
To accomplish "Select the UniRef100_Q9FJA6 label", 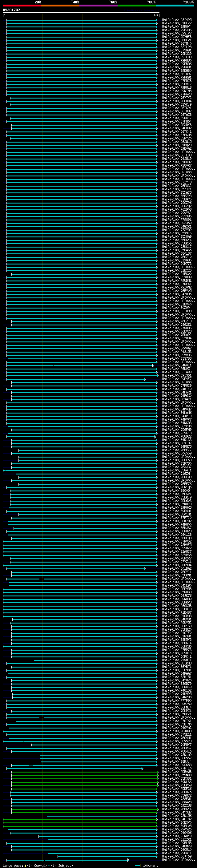I will click(x=177, y=30).
